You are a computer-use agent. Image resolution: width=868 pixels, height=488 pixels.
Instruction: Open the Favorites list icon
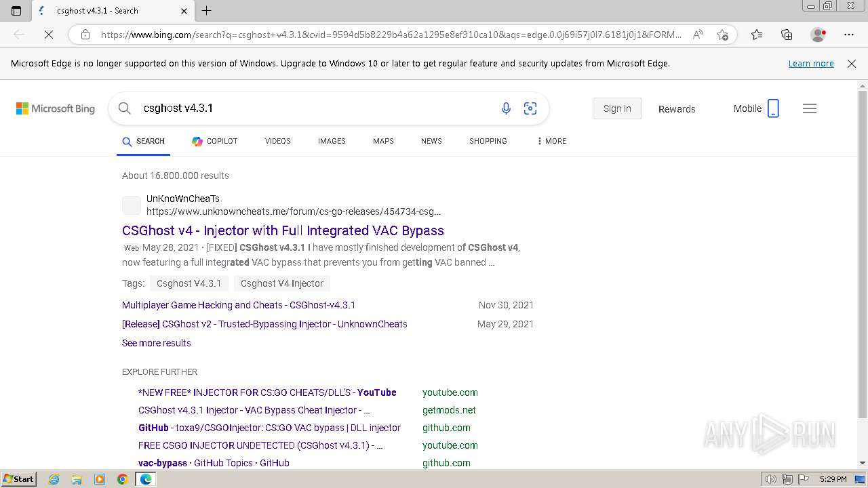[x=757, y=35]
